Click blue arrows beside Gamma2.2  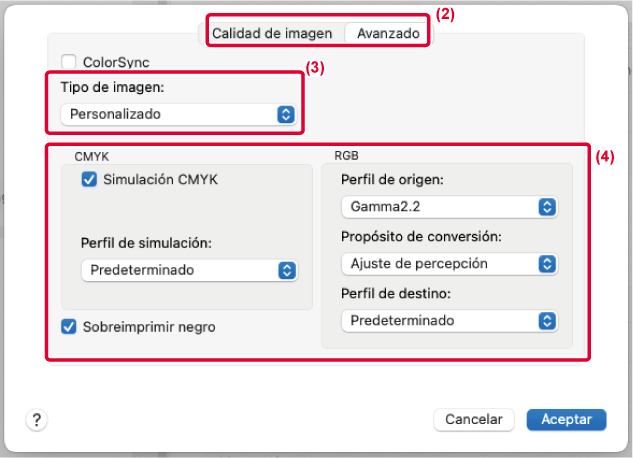[546, 207]
